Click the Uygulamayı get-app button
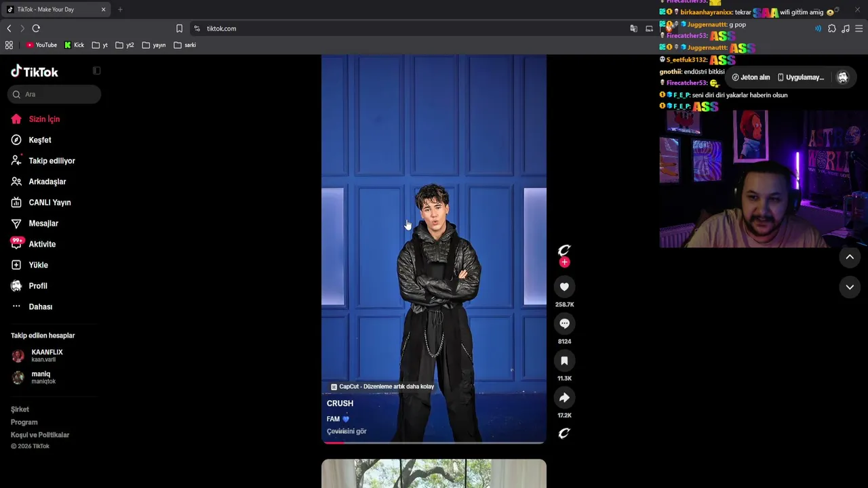 click(x=801, y=77)
